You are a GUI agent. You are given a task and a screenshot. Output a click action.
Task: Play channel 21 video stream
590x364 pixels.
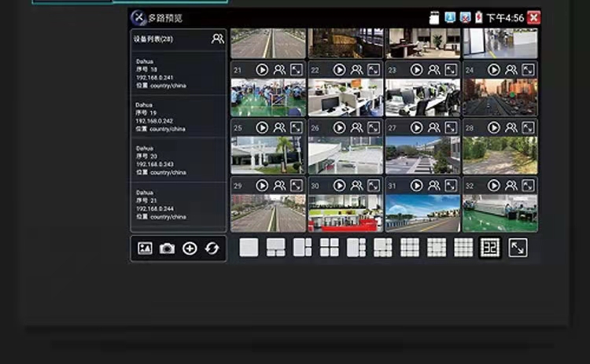262,70
